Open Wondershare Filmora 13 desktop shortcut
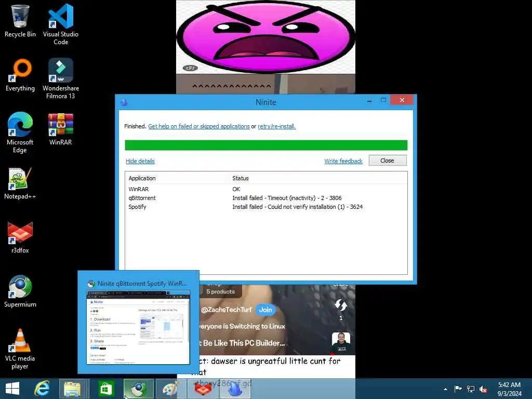The width and height of the screenshot is (532, 399). pos(61,78)
